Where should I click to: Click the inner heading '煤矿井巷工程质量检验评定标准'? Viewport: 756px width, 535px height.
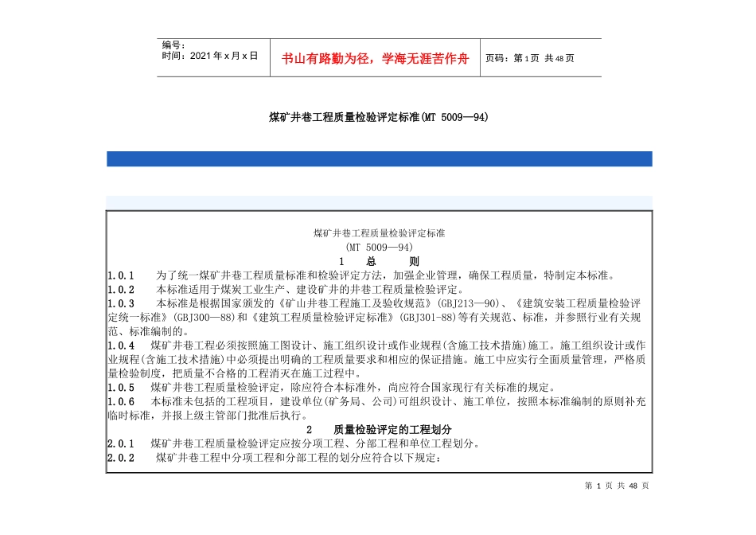pyautogui.click(x=379, y=233)
